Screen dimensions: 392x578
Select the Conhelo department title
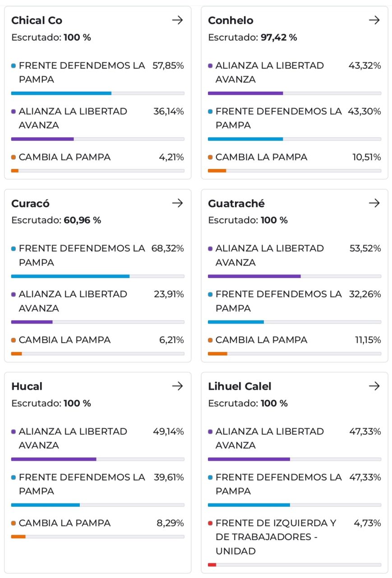click(231, 20)
